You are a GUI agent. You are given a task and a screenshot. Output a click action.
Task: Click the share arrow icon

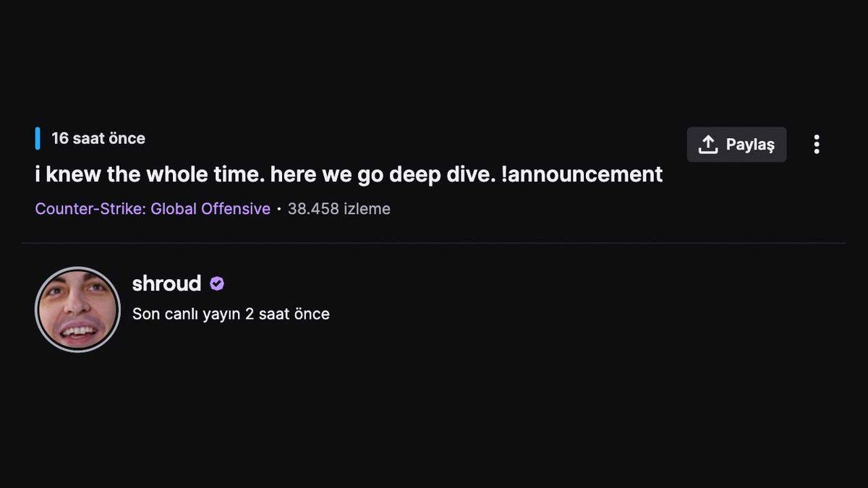[x=708, y=145]
